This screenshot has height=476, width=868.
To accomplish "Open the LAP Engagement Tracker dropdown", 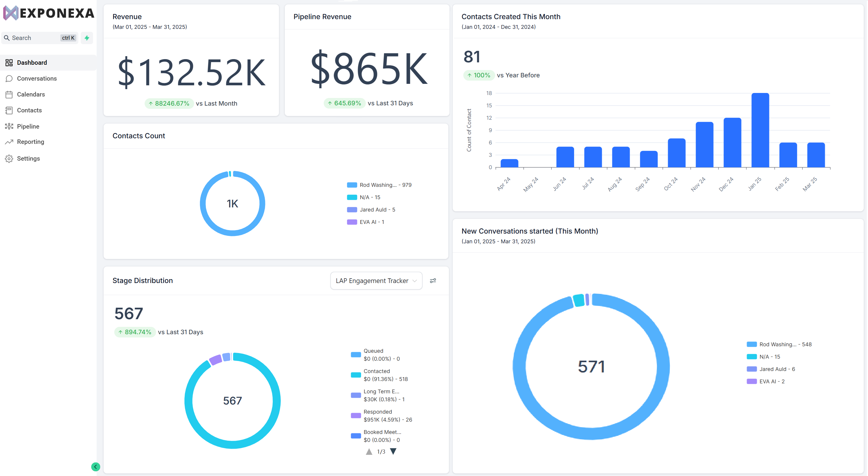I will click(x=376, y=281).
